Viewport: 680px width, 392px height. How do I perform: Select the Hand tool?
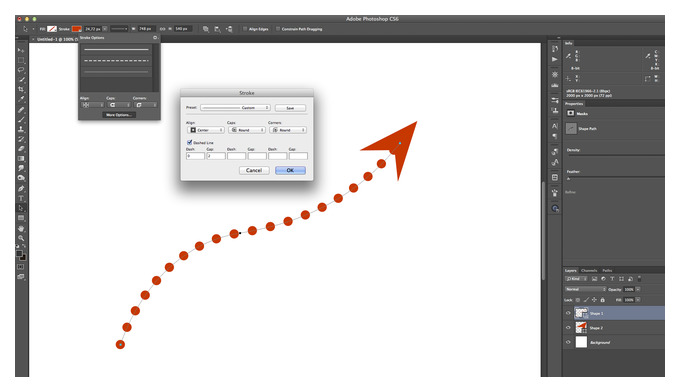tap(21, 229)
